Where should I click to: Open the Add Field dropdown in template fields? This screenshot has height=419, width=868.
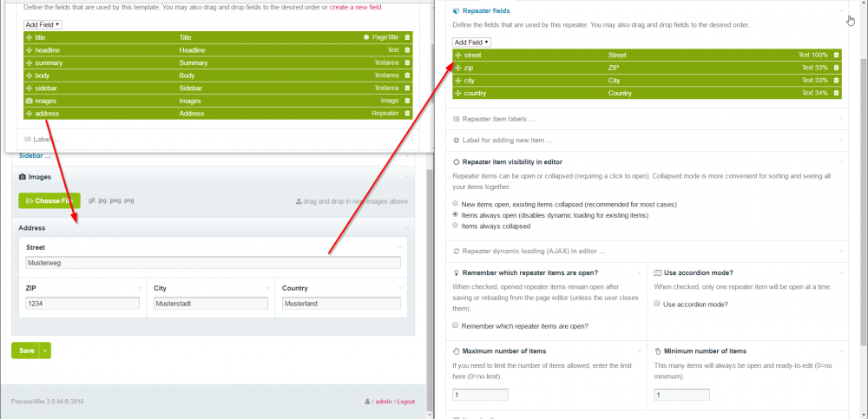coord(43,24)
